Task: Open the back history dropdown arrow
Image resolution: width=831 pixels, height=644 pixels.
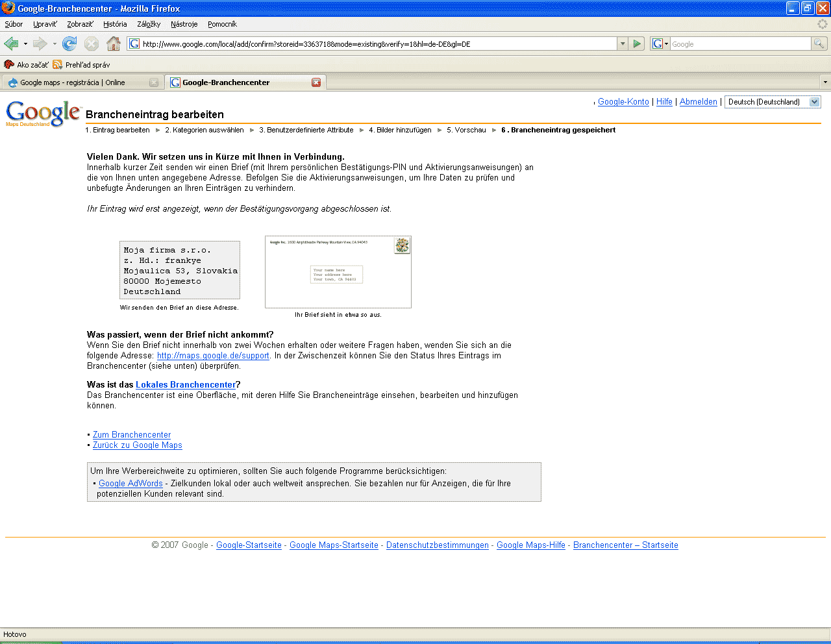Action: tap(25, 43)
